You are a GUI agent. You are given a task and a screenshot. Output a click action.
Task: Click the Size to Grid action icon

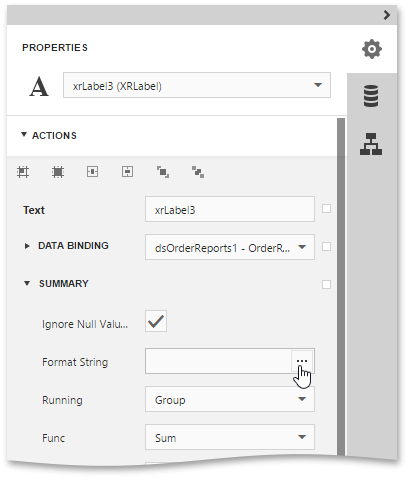click(58, 173)
